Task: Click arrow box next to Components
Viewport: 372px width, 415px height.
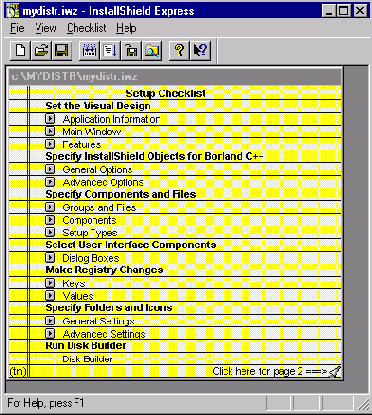Action: tap(50, 220)
